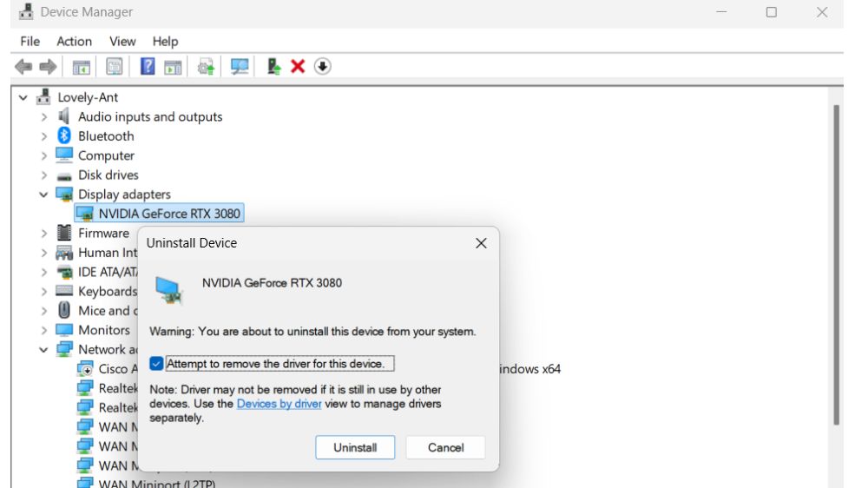The width and height of the screenshot is (868, 488).
Task: Click Device Manager title bar app icon
Action: [x=25, y=11]
